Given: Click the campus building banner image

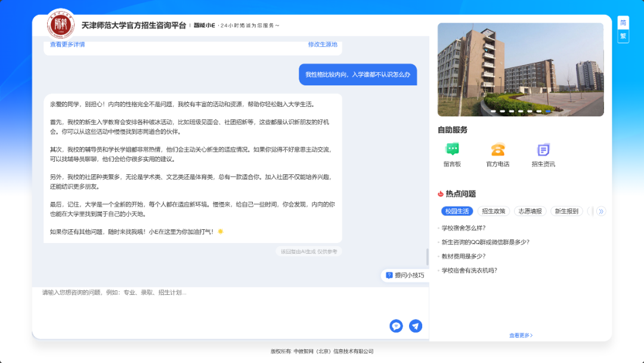Looking at the screenshot, I should click(520, 69).
